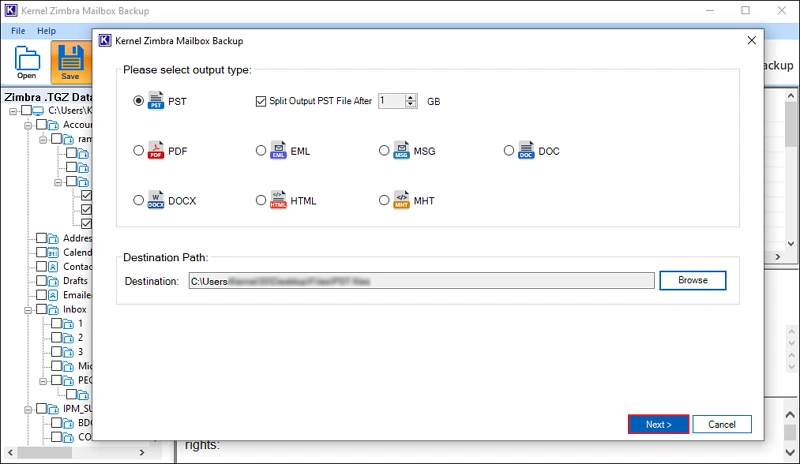The image size is (800, 464).
Task: Click Browse to choose destination folder
Action: pyautogui.click(x=692, y=280)
